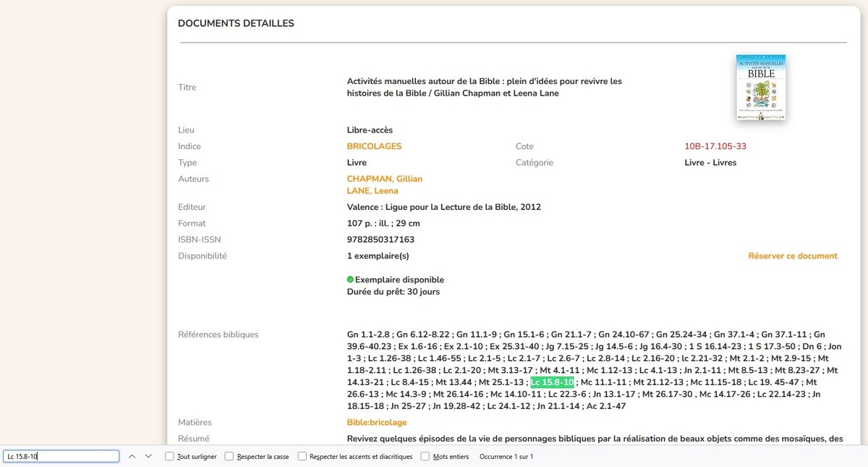
Task: Click the cote 10B-17.105-33
Action: [x=715, y=146]
